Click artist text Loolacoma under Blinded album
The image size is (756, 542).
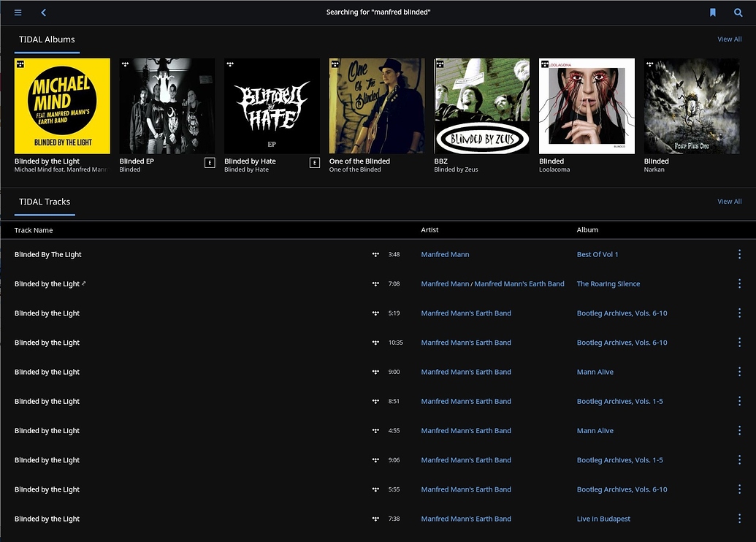tap(554, 169)
